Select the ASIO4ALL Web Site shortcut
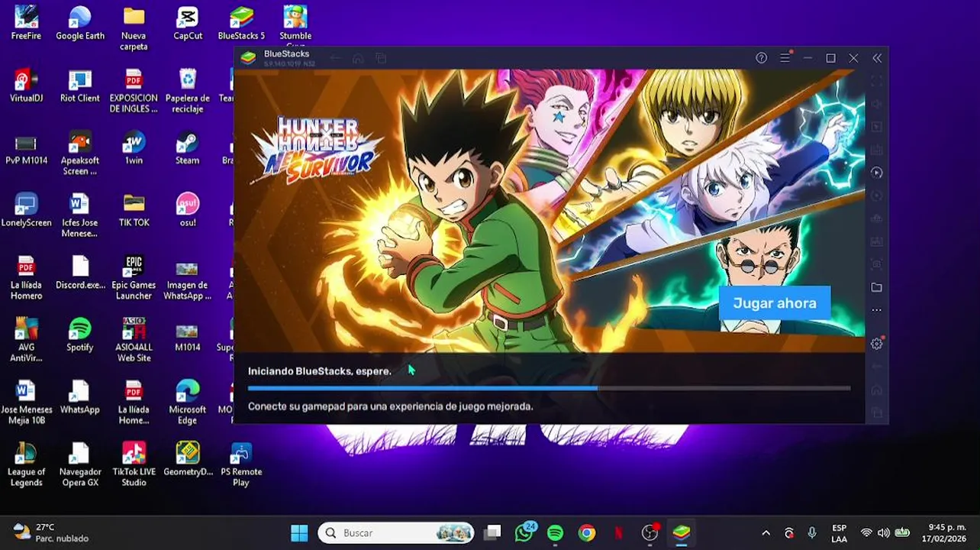 [134, 340]
